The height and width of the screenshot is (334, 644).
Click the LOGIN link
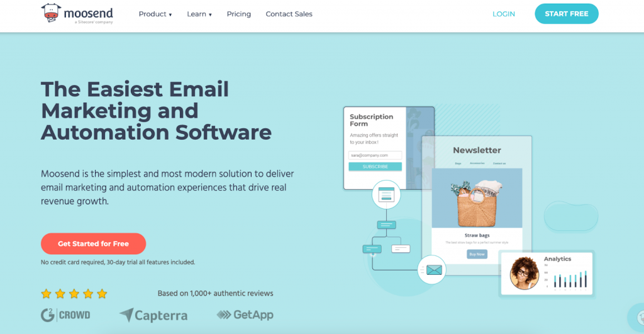pyautogui.click(x=503, y=14)
